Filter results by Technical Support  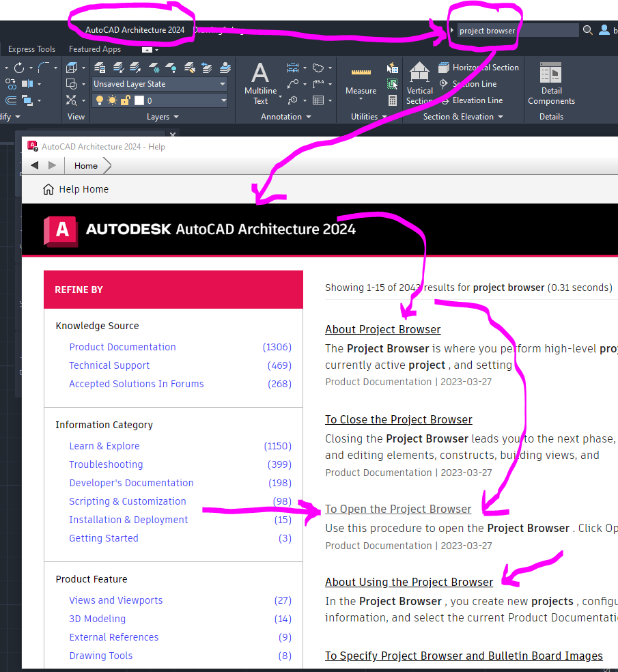[109, 365]
